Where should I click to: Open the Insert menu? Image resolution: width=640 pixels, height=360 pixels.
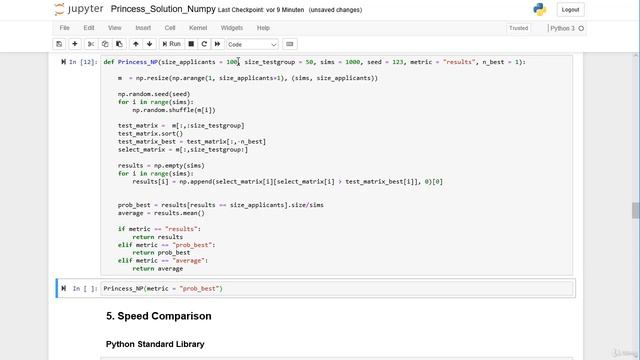click(143, 28)
